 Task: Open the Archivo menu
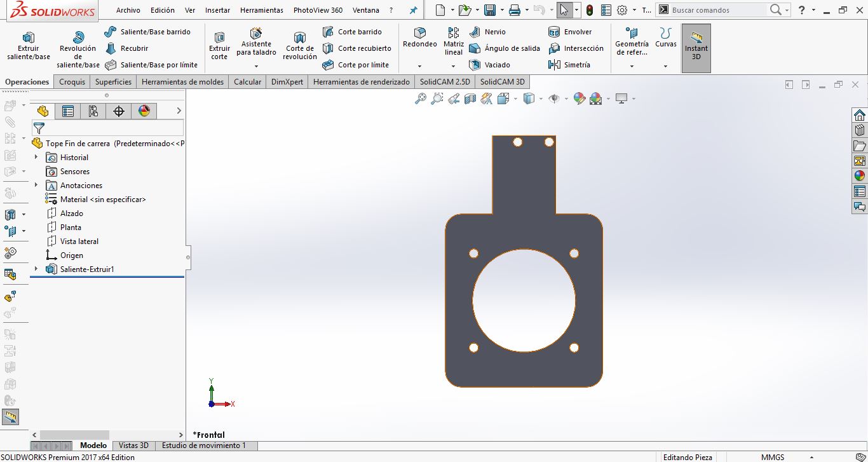click(x=128, y=10)
